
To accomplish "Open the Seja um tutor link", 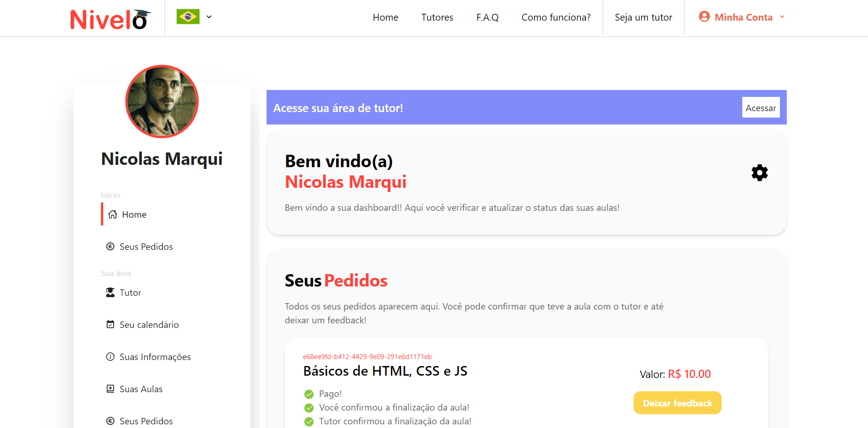I will click(x=643, y=17).
